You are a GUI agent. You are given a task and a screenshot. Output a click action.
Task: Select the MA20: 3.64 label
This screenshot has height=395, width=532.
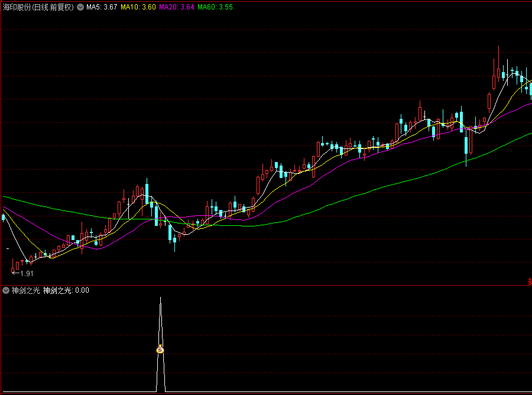click(x=176, y=7)
